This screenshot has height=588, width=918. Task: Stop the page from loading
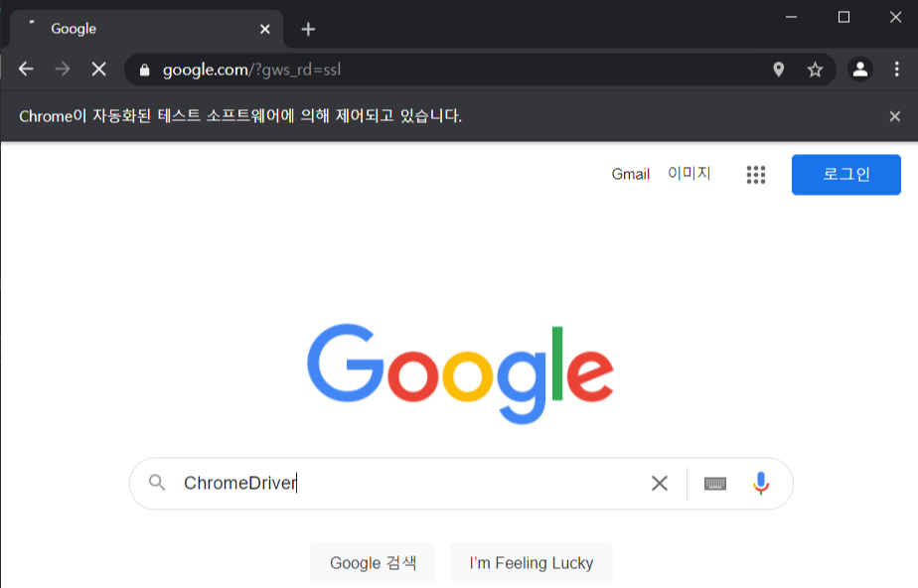click(x=99, y=70)
